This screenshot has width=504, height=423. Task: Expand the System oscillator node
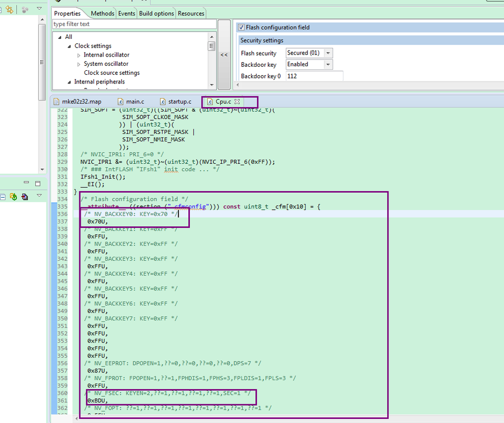pyautogui.click(x=79, y=64)
